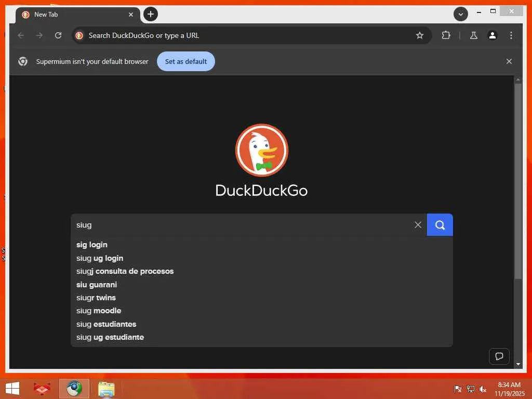Choose suggestion siug estudiantes
This screenshot has width=532, height=399.
(x=262, y=324)
